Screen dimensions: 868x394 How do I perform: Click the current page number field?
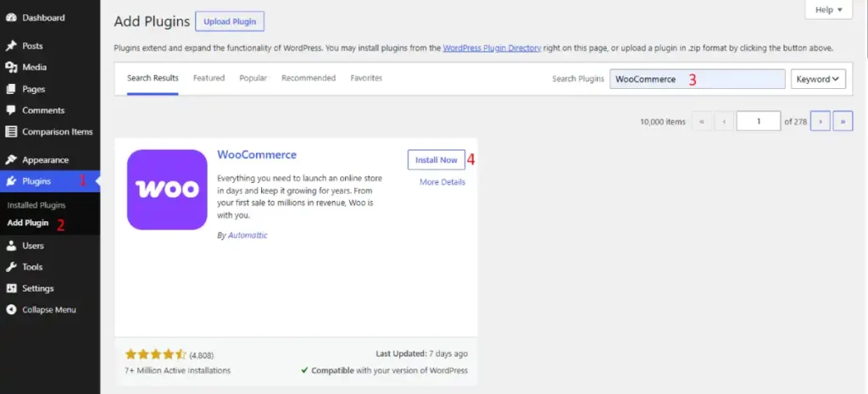click(759, 121)
